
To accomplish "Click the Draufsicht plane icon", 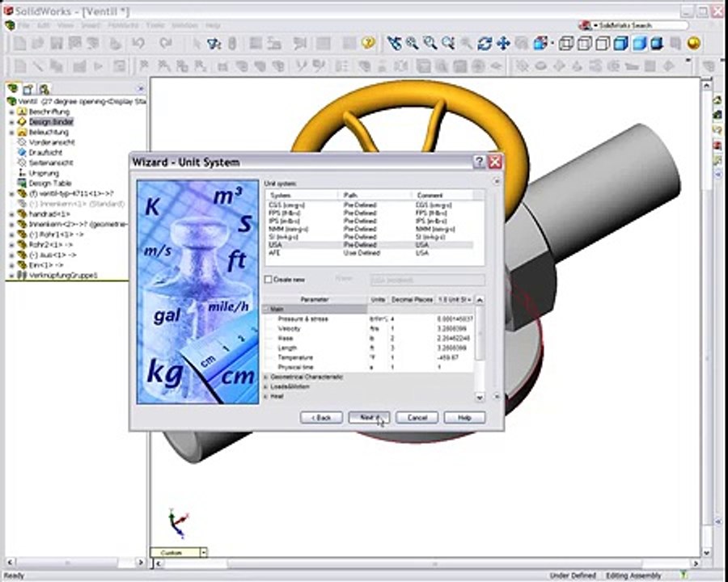I will click(x=22, y=152).
